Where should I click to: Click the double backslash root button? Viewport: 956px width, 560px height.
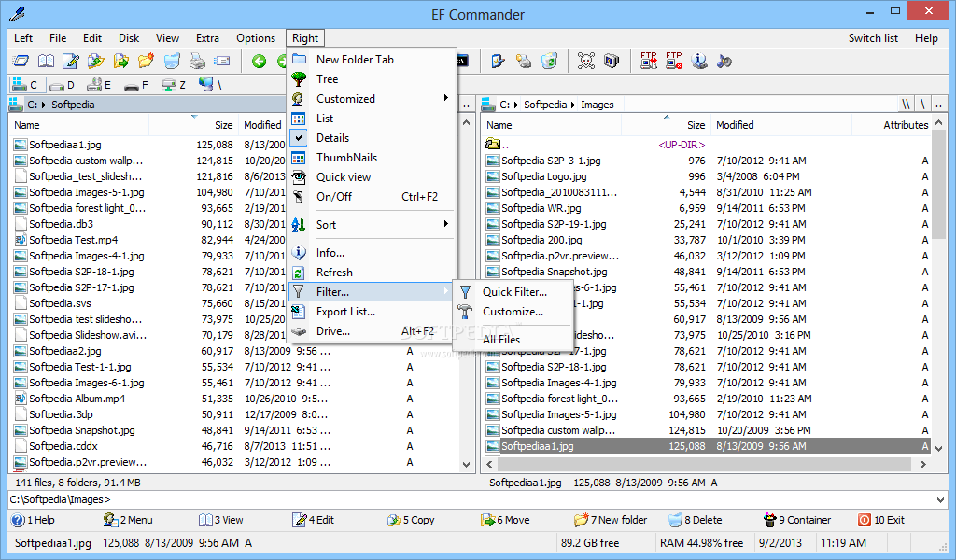click(x=907, y=105)
